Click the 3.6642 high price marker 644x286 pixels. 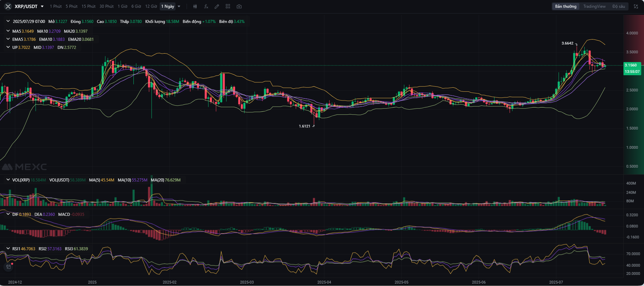[x=568, y=43]
